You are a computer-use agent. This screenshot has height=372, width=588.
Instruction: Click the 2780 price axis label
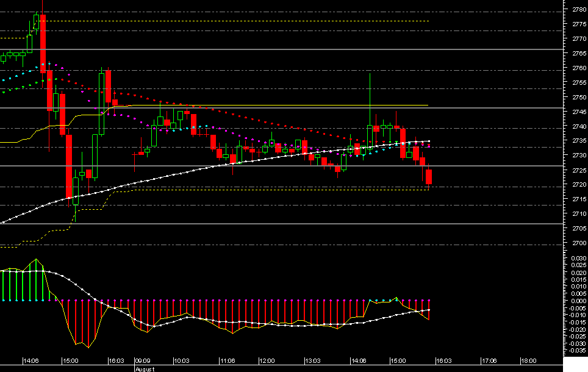point(579,9)
